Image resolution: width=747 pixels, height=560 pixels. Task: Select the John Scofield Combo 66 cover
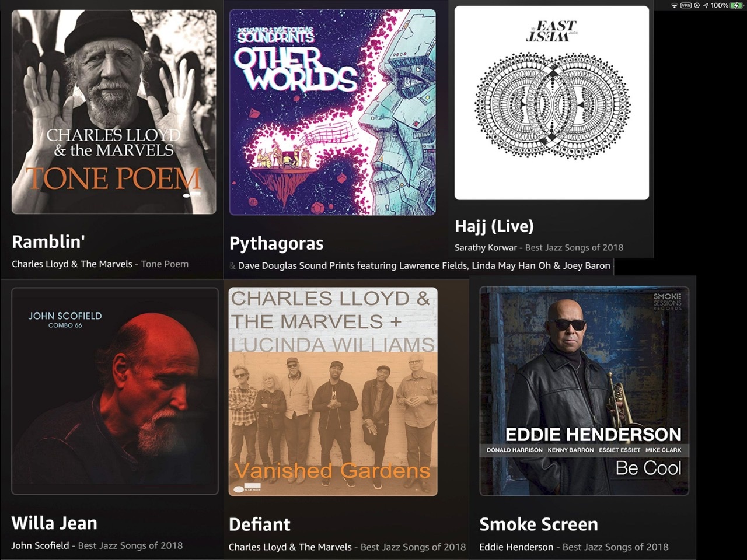(x=115, y=391)
